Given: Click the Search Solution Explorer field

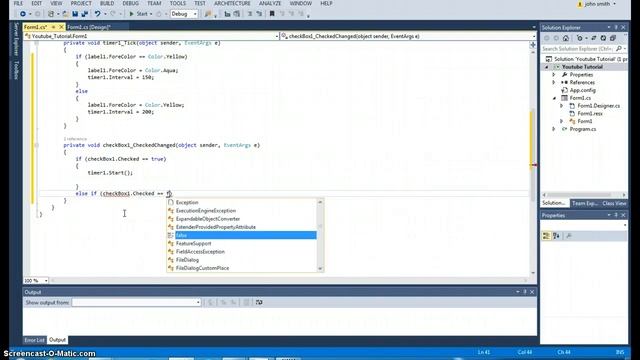Looking at the screenshot, I should point(578,49).
